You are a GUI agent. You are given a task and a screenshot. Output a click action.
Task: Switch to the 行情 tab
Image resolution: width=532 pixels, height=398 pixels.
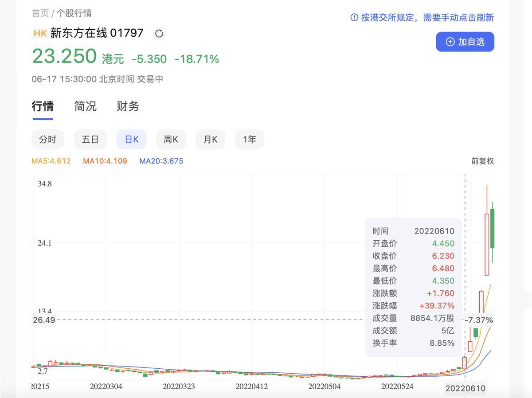coord(43,106)
